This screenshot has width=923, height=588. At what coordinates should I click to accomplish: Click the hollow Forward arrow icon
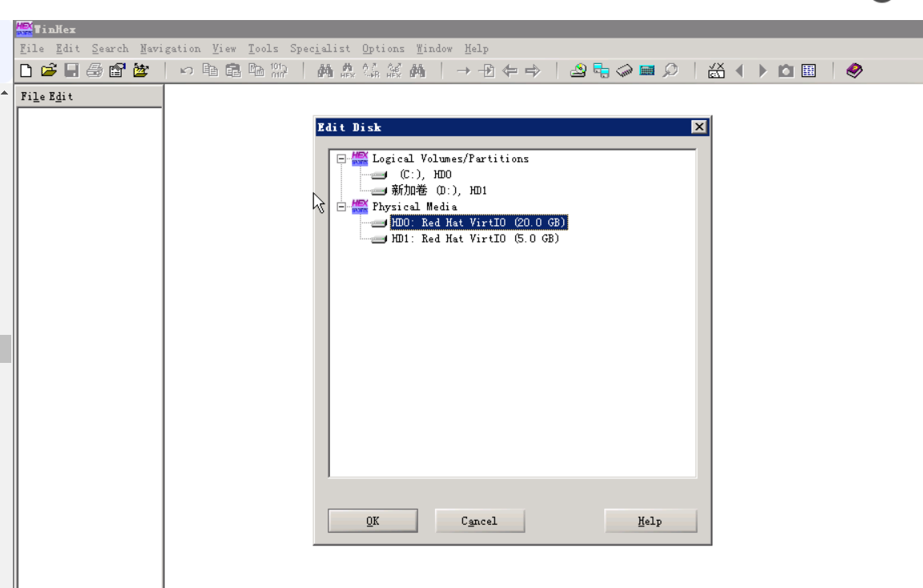pyautogui.click(x=533, y=70)
